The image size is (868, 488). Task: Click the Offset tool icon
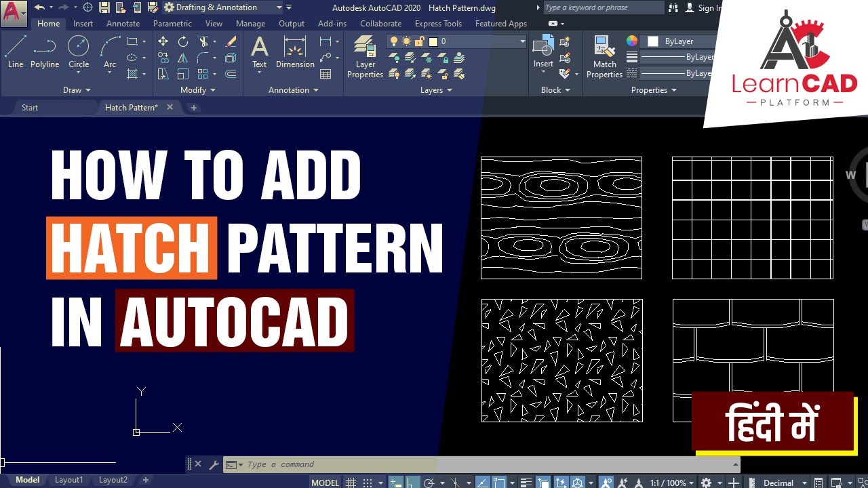point(231,74)
